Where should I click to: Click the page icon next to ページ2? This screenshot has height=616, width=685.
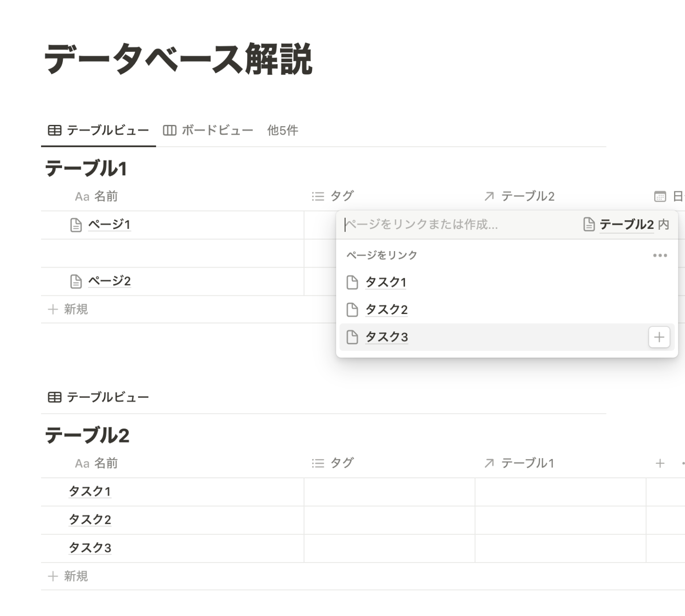coord(76,281)
